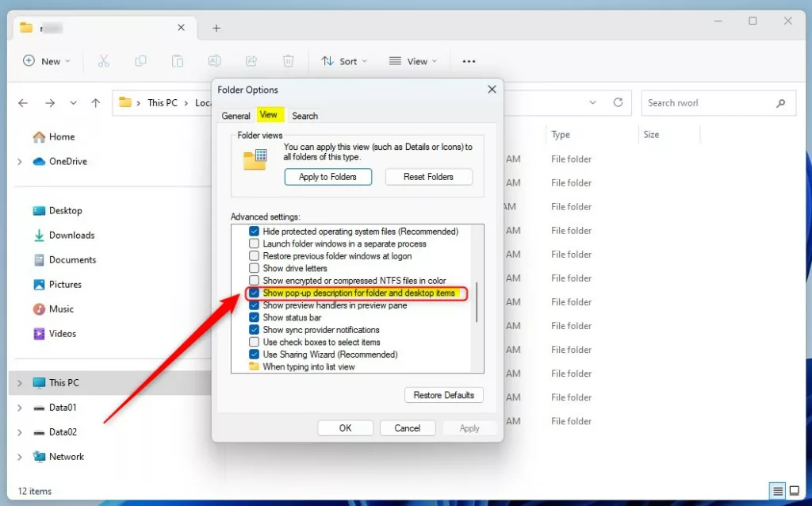Click the Advanced settings list scrollbar
This screenshot has width=812, height=506.
pyautogui.click(x=477, y=302)
